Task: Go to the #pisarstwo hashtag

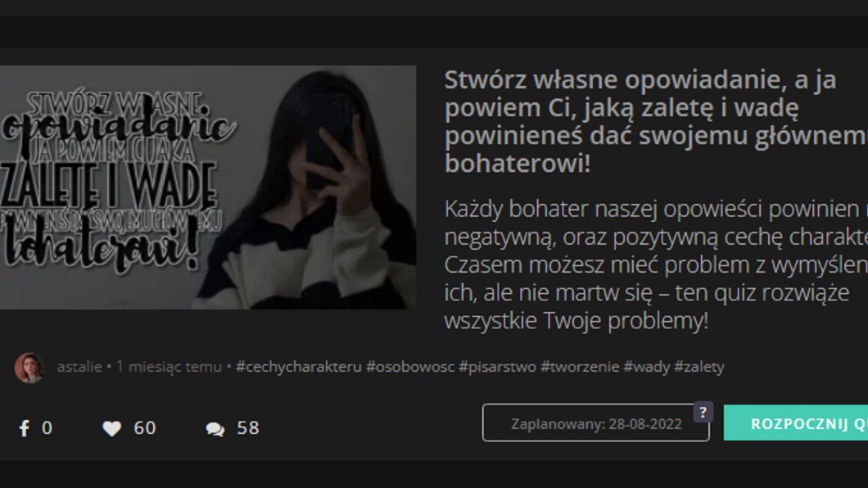Action: pos(495,367)
